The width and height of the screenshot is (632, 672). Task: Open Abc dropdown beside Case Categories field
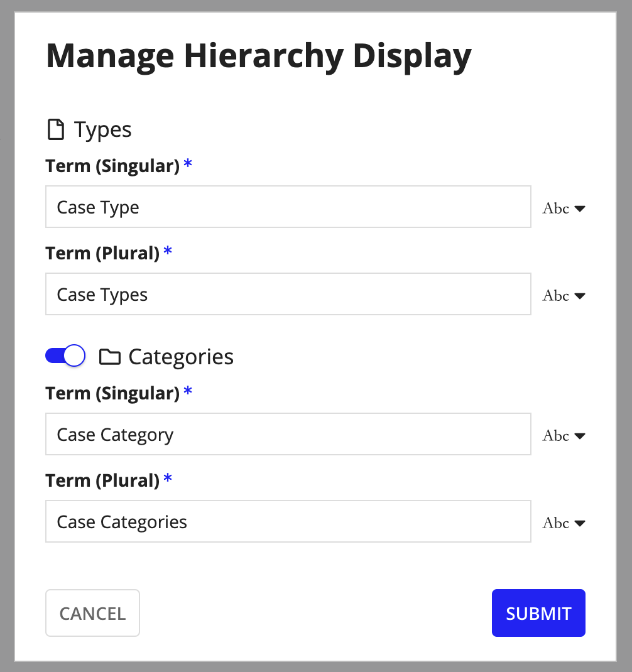click(x=564, y=523)
